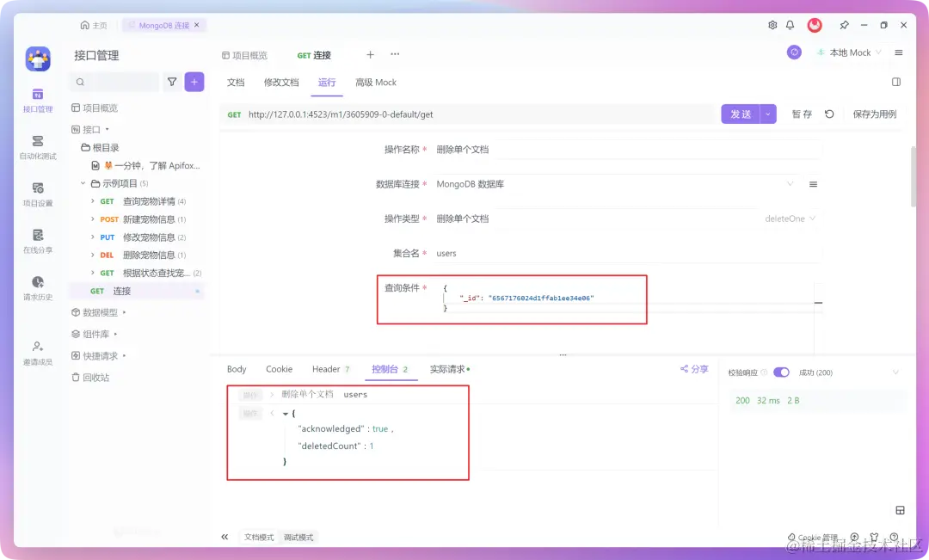
Task: Click the sidebar search field
Action: [x=114, y=82]
